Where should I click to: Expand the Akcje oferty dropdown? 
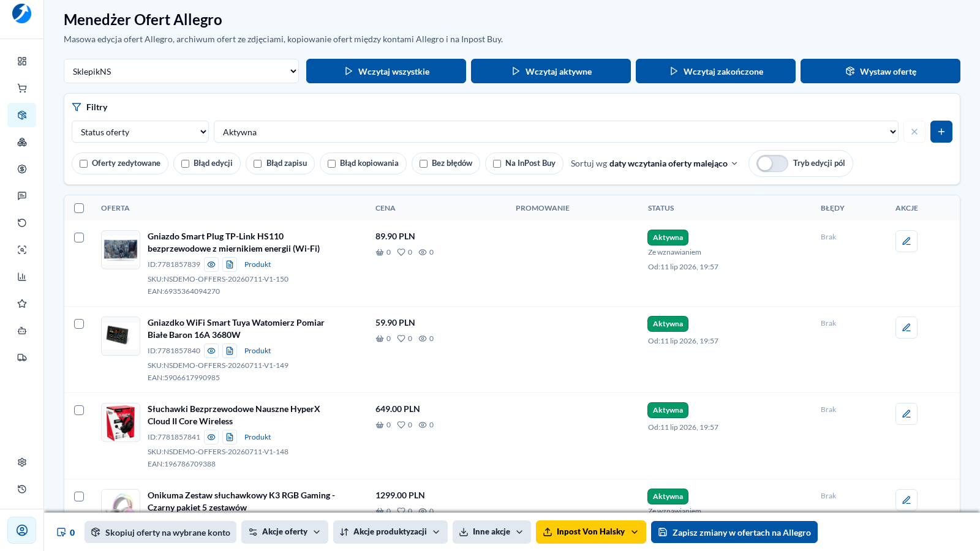[285, 532]
